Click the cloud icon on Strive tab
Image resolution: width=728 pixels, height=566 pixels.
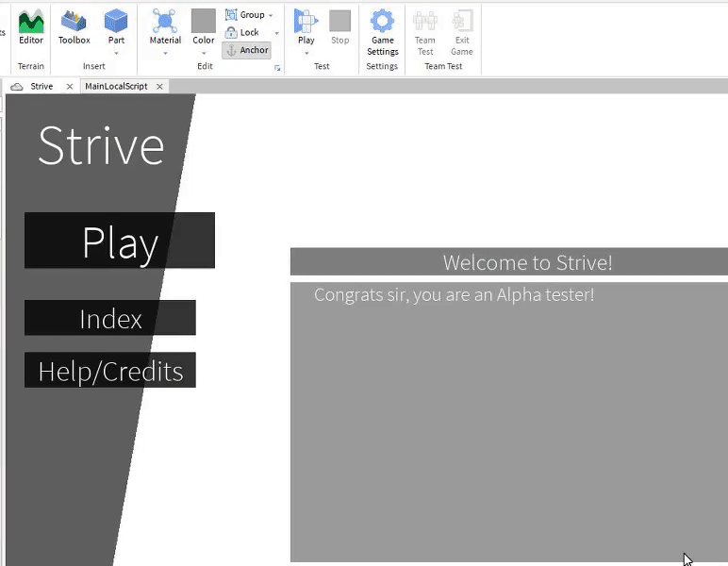click(17, 87)
